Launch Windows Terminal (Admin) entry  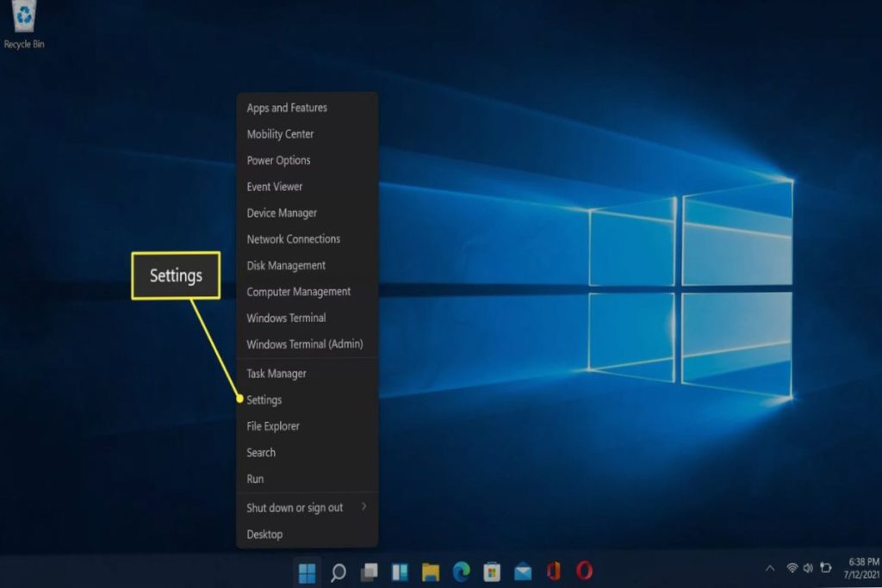coord(307,344)
